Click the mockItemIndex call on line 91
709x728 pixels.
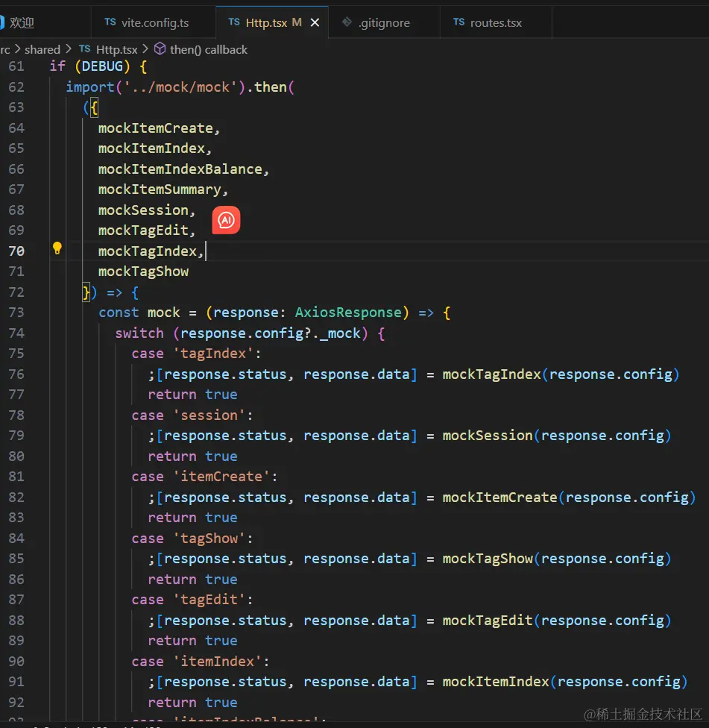(x=496, y=682)
